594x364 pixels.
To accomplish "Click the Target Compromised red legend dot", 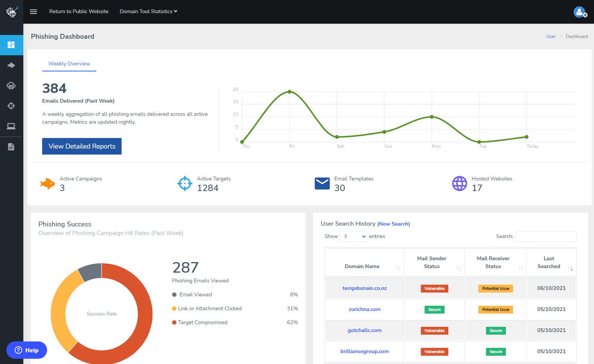I will [174, 323].
